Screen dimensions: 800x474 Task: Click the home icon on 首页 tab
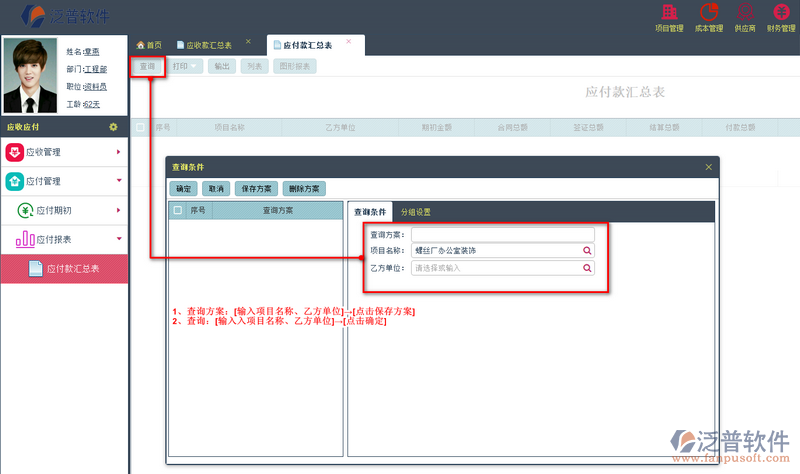point(140,45)
